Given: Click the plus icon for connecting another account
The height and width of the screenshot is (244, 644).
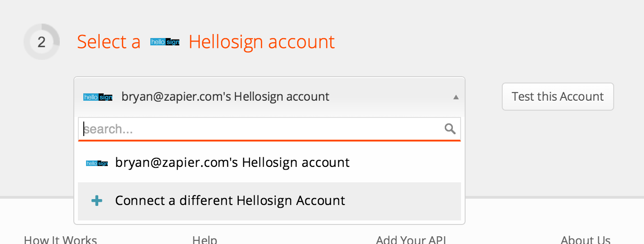Looking at the screenshot, I should click(x=96, y=200).
